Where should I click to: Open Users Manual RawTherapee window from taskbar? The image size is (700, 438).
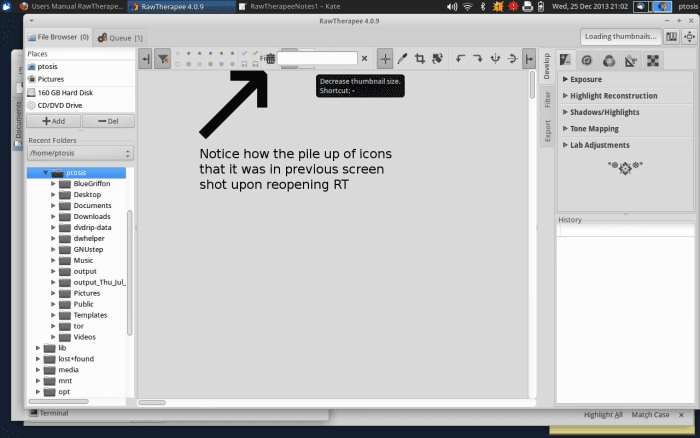[x=72, y=6]
